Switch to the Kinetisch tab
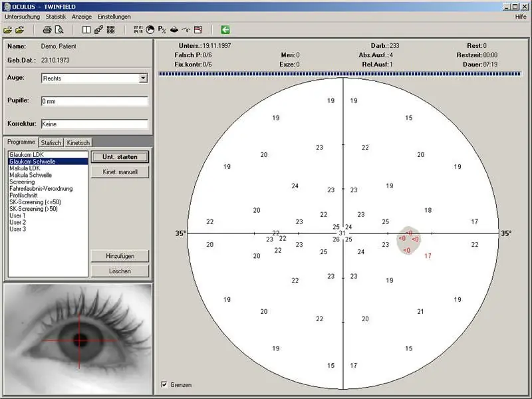Viewport: 532px width, 399px height. [x=78, y=142]
